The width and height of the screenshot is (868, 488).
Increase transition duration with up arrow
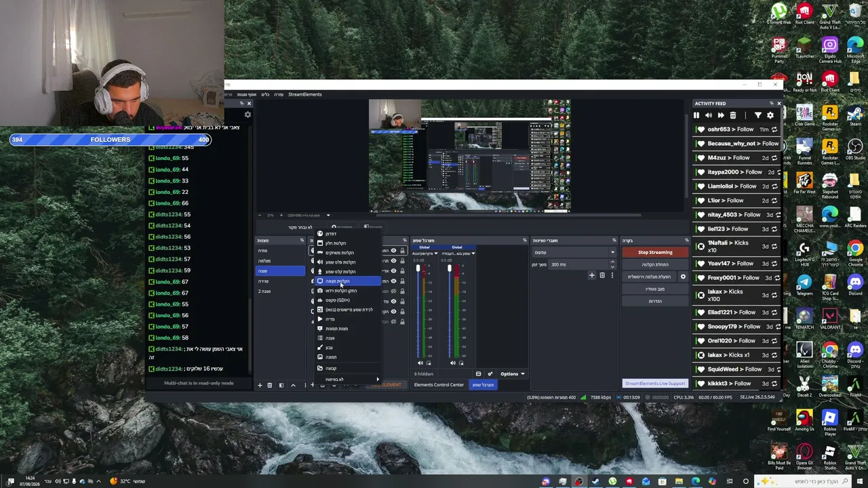point(612,262)
